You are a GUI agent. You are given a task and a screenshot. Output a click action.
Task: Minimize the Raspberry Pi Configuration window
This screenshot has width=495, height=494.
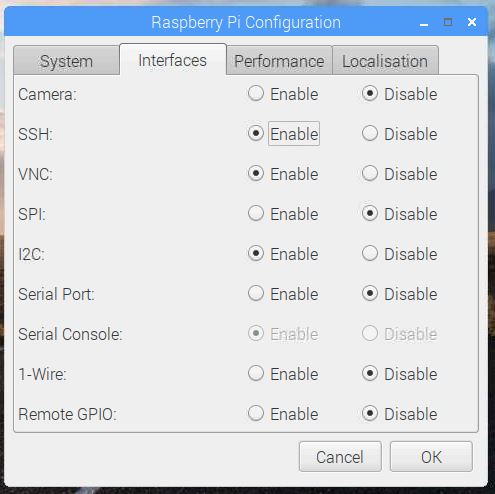[424, 23]
